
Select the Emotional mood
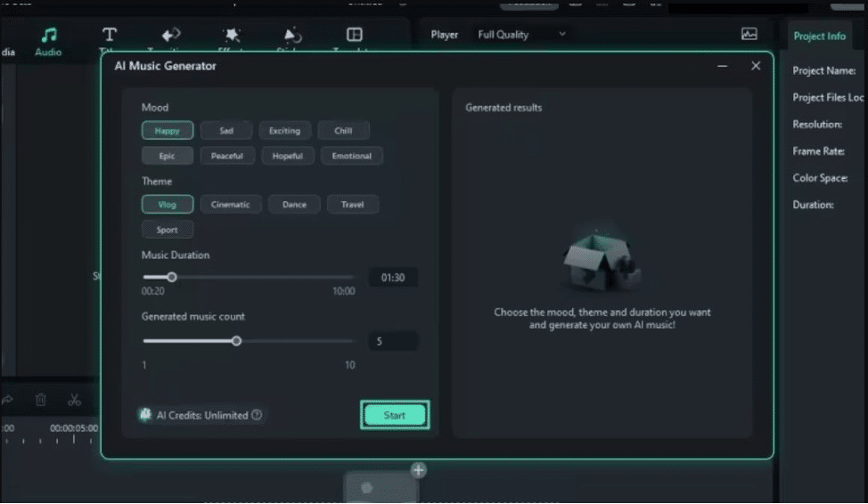pyautogui.click(x=351, y=156)
